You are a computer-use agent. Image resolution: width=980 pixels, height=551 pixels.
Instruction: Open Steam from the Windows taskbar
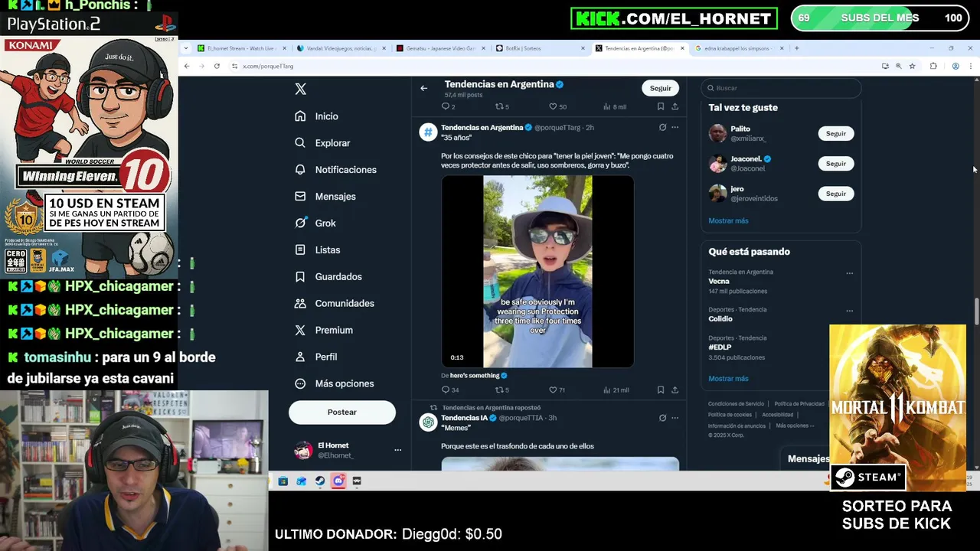click(x=319, y=481)
